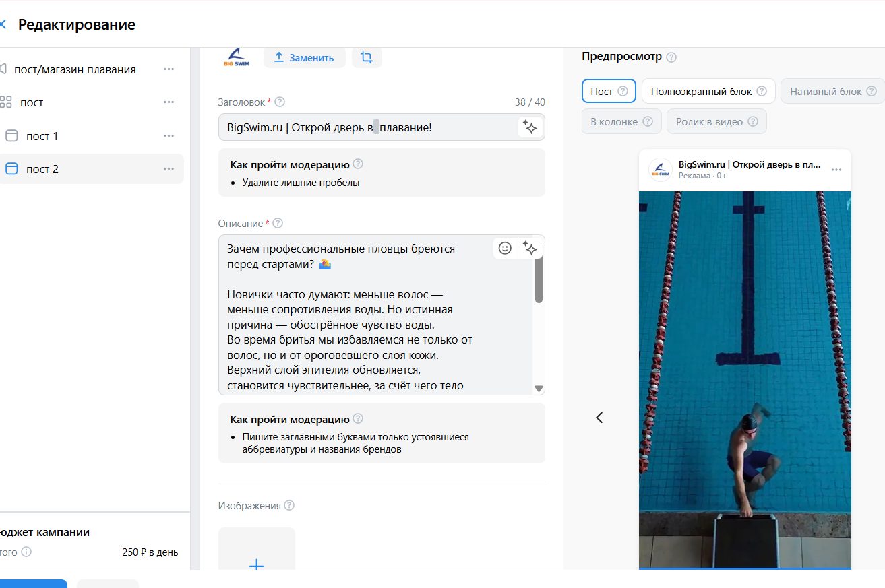Open more options for пост/магазин плавания
The height and width of the screenshot is (588, 885).
[x=169, y=69]
